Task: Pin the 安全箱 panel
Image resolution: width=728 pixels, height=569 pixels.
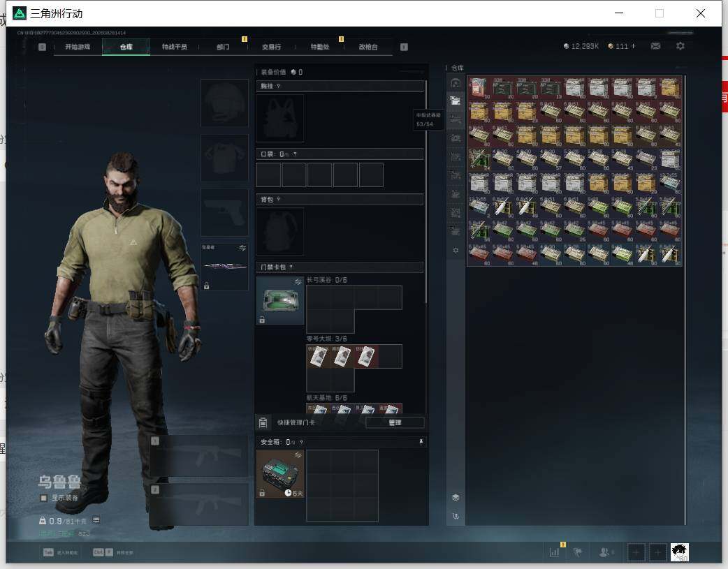Action: coord(421,442)
